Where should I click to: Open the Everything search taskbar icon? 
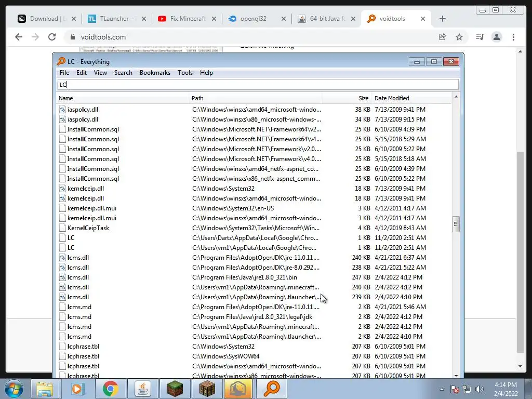[x=271, y=389]
